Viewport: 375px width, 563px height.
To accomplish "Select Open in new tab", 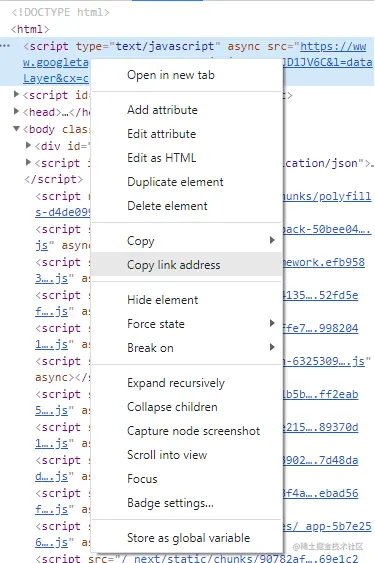I will point(186,75).
